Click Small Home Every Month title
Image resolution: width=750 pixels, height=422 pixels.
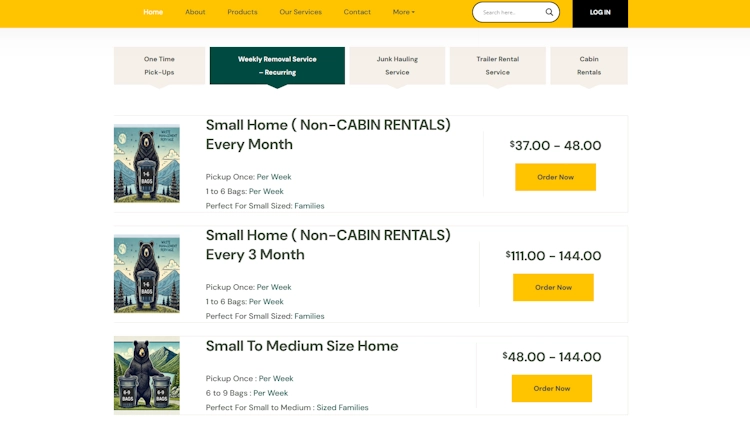(328, 134)
